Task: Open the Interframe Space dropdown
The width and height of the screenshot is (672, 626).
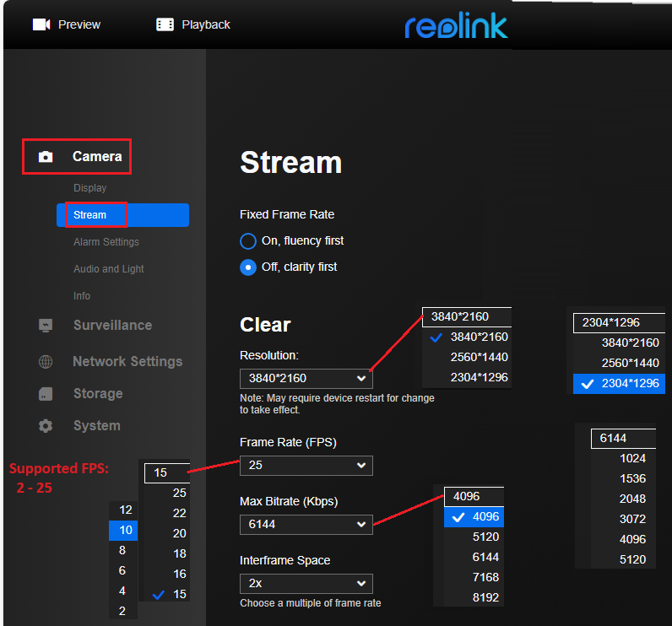Action: tap(306, 584)
